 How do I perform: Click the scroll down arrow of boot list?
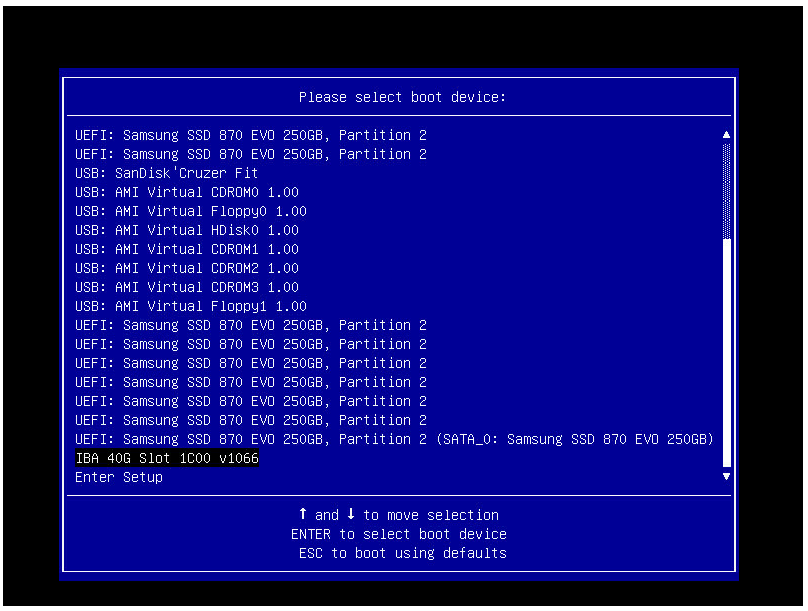[726, 477]
